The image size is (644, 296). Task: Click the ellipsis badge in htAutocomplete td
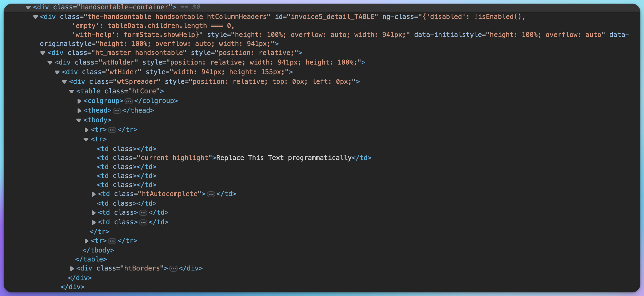pyautogui.click(x=211, y=194)
